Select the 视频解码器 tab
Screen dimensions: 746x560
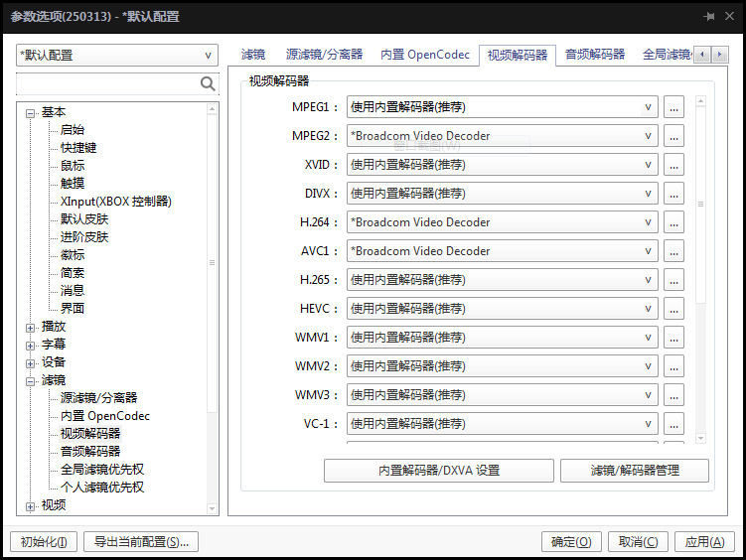pyautogui.click(x=518, y=56)
